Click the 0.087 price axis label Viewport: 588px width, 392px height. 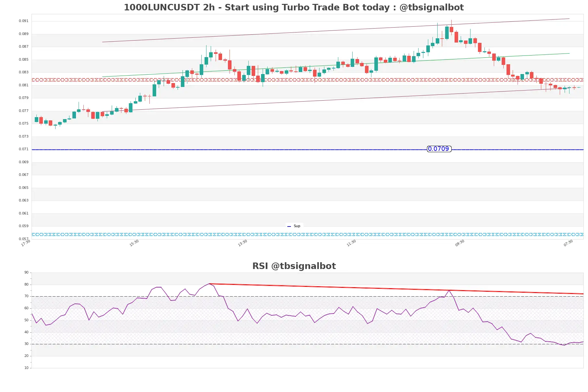[x=23, y=47]
